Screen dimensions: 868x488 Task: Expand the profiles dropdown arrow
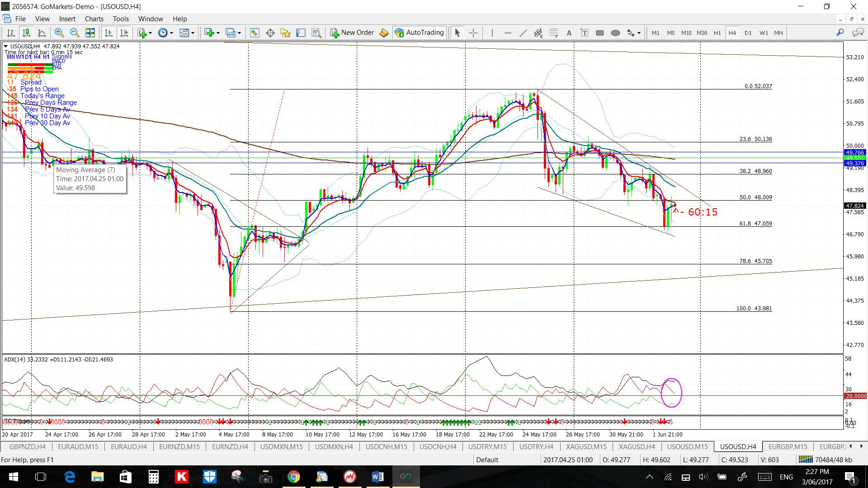pyautogui.click(x=239, y=33)
